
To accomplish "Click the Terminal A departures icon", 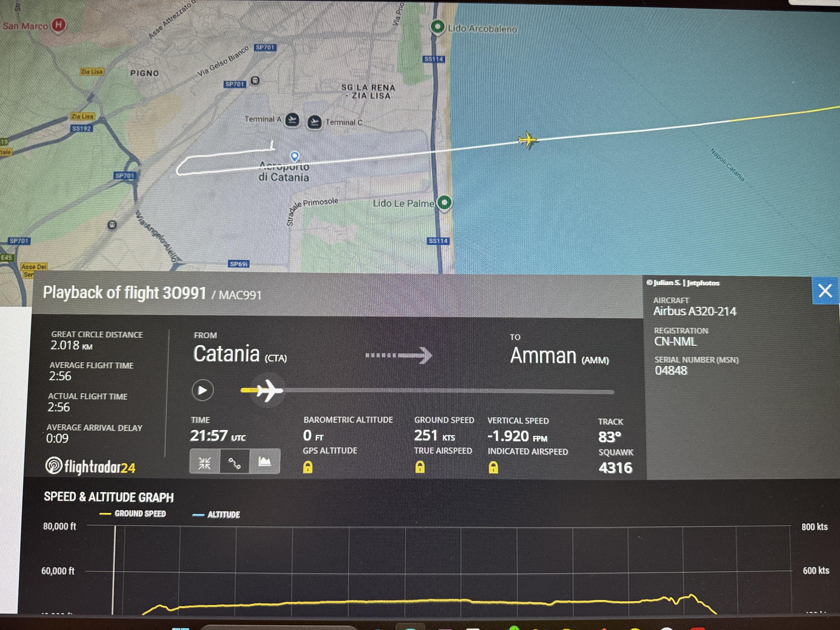I will 292,120.
